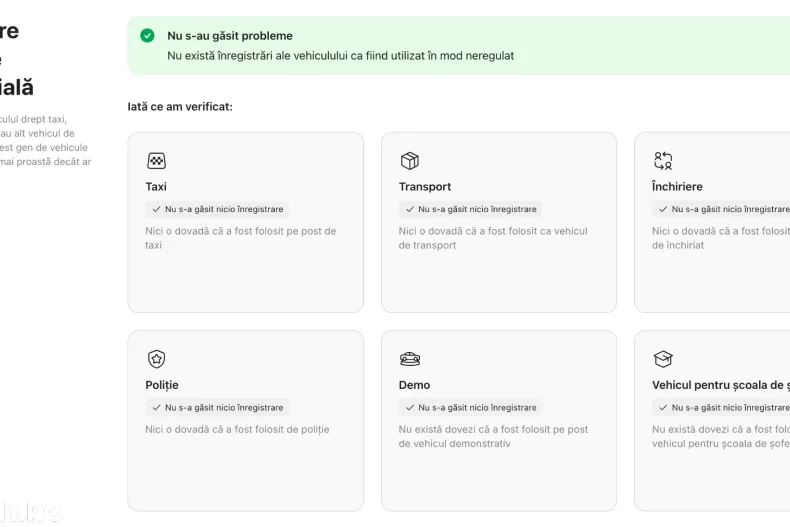The height and width of the screenshot is (527, 790).
Task: Click the Demo card title
Action: tap(414, 385)
